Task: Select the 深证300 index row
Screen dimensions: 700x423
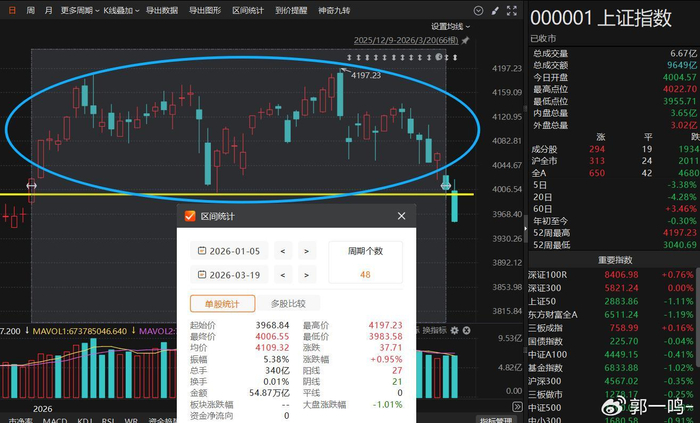Action: (x=611, y=288)
